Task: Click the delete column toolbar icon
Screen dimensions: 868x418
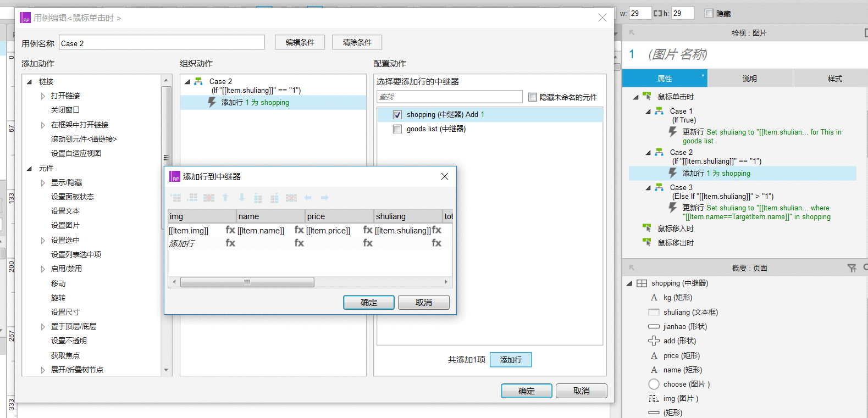Action: (291, 198)
